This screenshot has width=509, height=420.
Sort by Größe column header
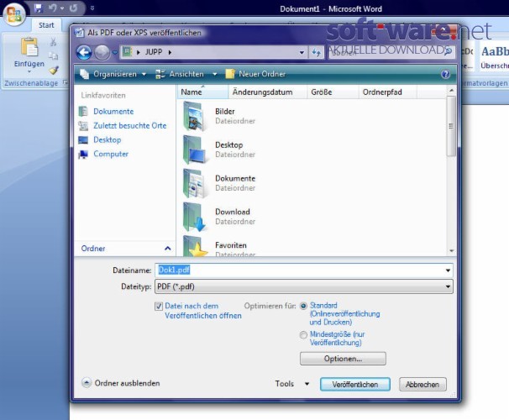pos(333,92)
